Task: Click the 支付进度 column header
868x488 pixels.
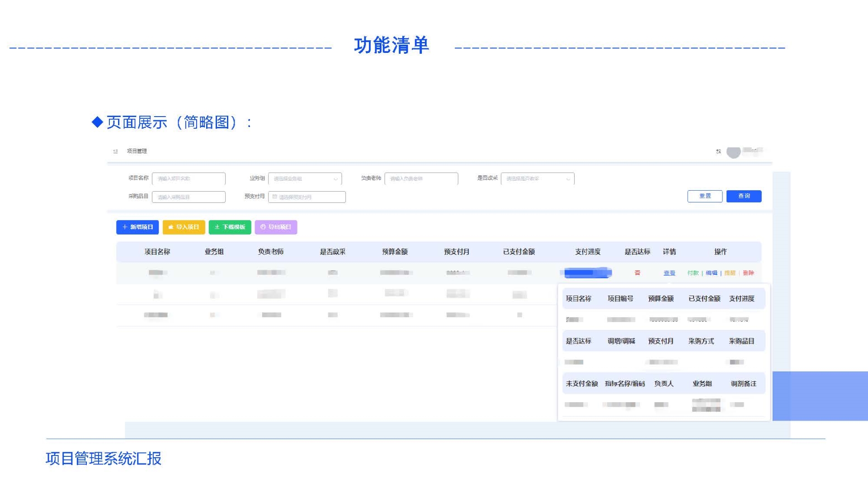Action: click(587, 252)
